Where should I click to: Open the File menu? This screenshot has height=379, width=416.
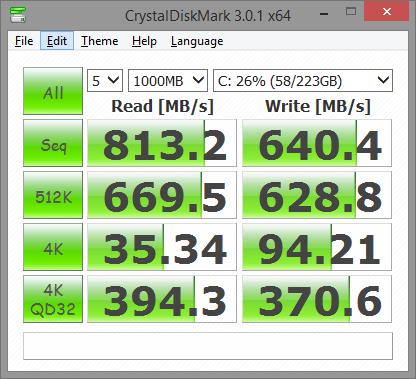pyautogui.click(x=24, y=41)
